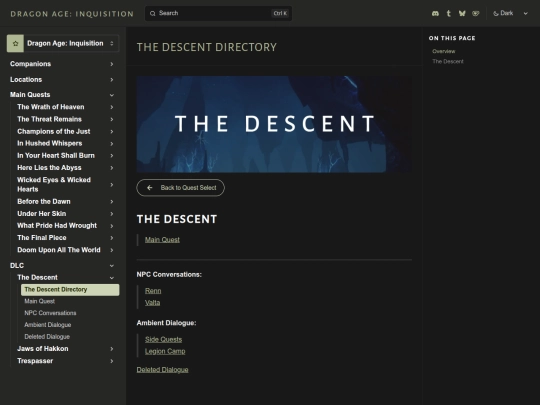540x405 pixels.
Task: Expand Doom Upon All The World
Action: tap(65, 250)
